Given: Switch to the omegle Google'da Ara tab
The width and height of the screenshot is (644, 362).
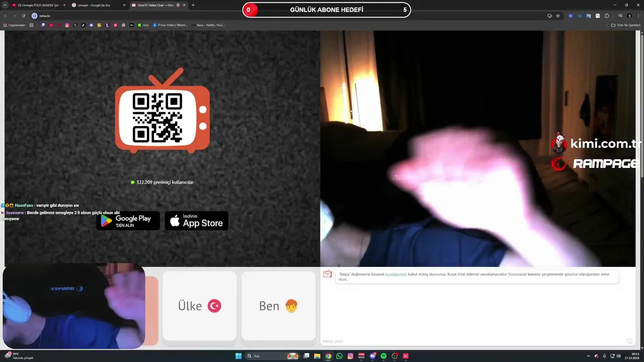Looking at the screenshot, I should pos(98,5).
